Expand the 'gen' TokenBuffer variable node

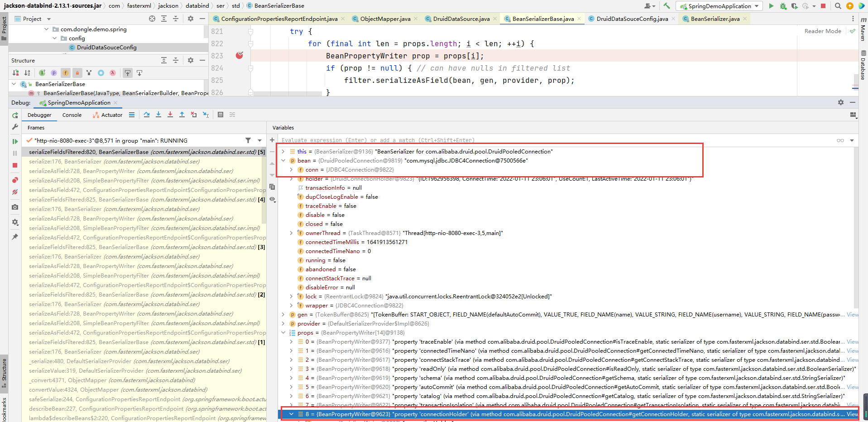[283, 314]
